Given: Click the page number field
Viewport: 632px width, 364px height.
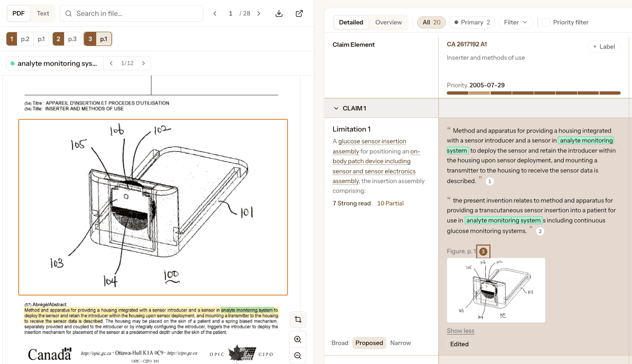Looking at the screenshot, I should pos(230,13).
